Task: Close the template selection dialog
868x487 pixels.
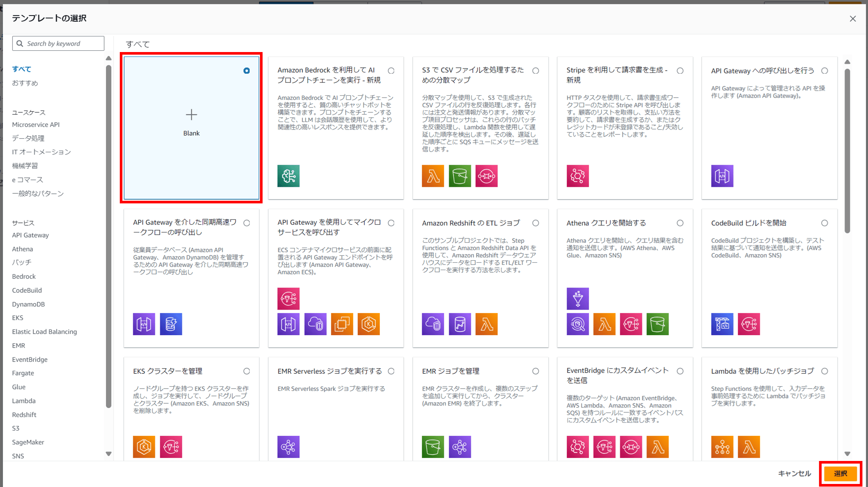Action: coord(853,19)
